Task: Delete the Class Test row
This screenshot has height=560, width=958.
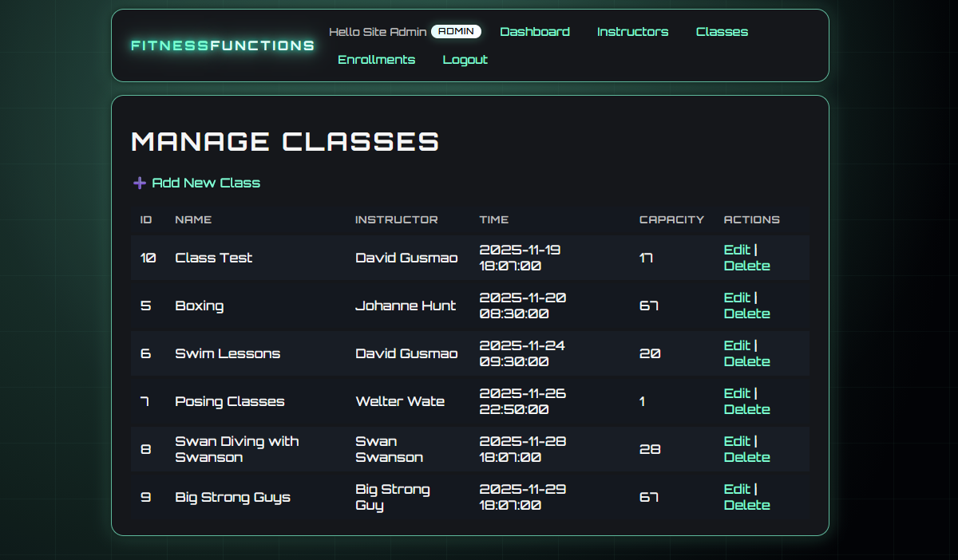Action: point(746,266)
